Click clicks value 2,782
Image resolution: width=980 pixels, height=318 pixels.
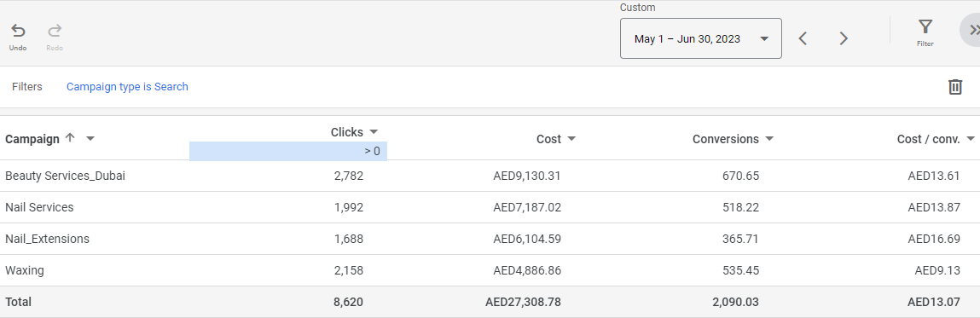coord(349,176)
